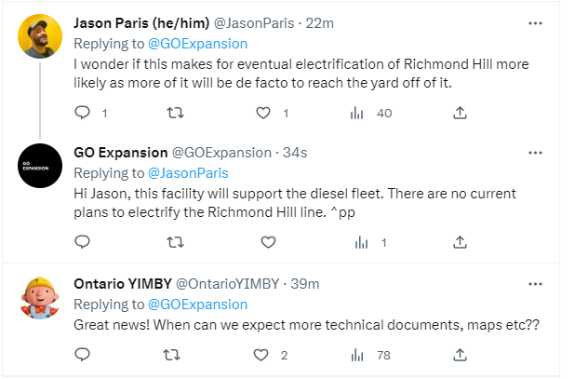Viewport: 588px width, 379px height.
Task: Open more options for Ontario YIMBY's tweet
Action: click(x=535, y=282)
